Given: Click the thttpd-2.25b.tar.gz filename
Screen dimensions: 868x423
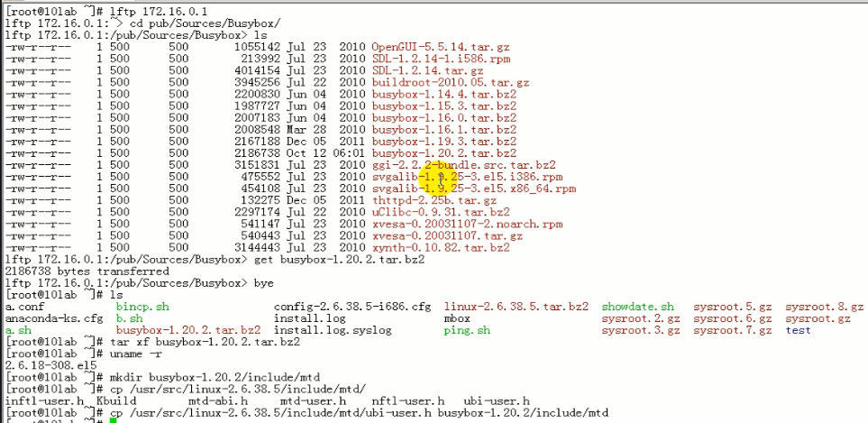Looking at the screenshot, I should click(x=434, y=200).
